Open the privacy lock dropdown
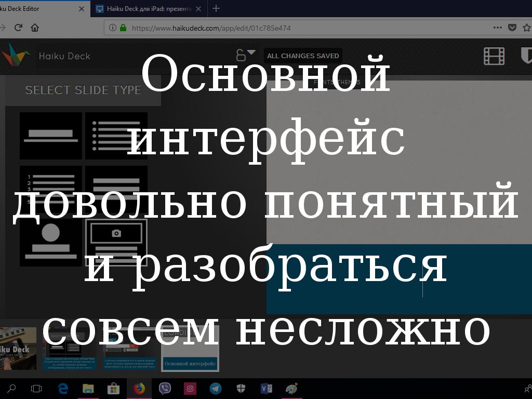Screen dimensions: 532x399 pyautogui.click(x=246, y=55)
